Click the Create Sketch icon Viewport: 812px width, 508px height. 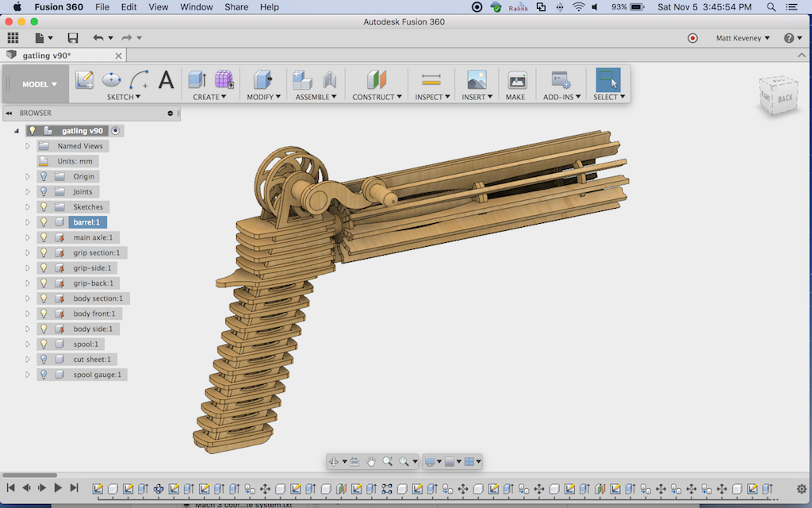pyautogui.click(x=85, y=79)
